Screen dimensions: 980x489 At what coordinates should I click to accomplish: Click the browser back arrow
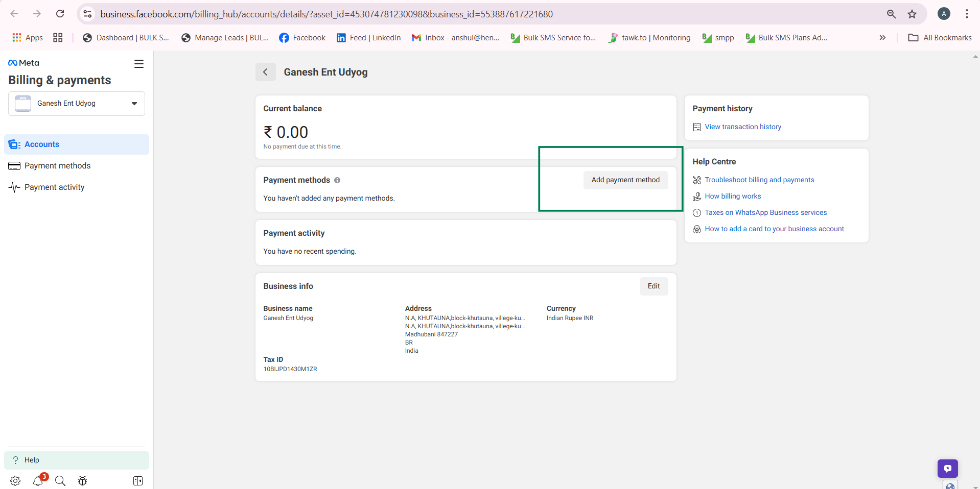click(14, 14)
